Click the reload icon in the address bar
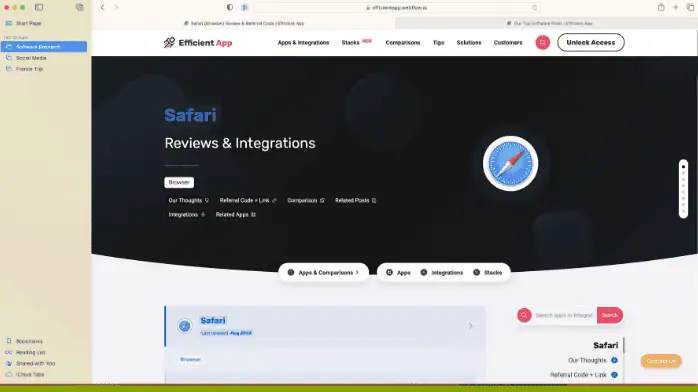 [x=534, y=8]
